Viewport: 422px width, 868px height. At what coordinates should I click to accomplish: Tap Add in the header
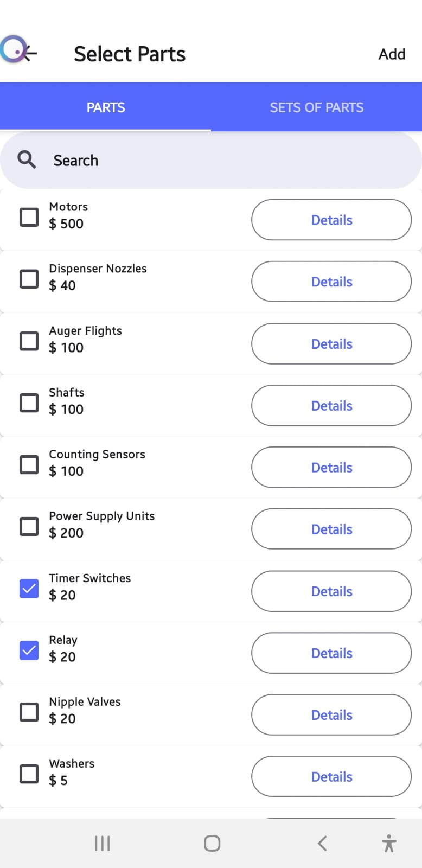[392, 54]
